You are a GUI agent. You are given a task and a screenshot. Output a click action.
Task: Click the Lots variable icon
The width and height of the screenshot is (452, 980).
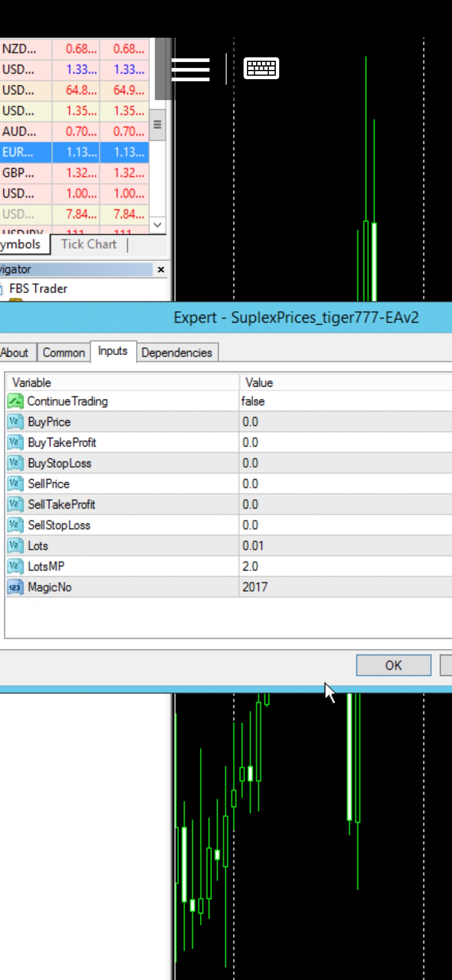point(15,546)
